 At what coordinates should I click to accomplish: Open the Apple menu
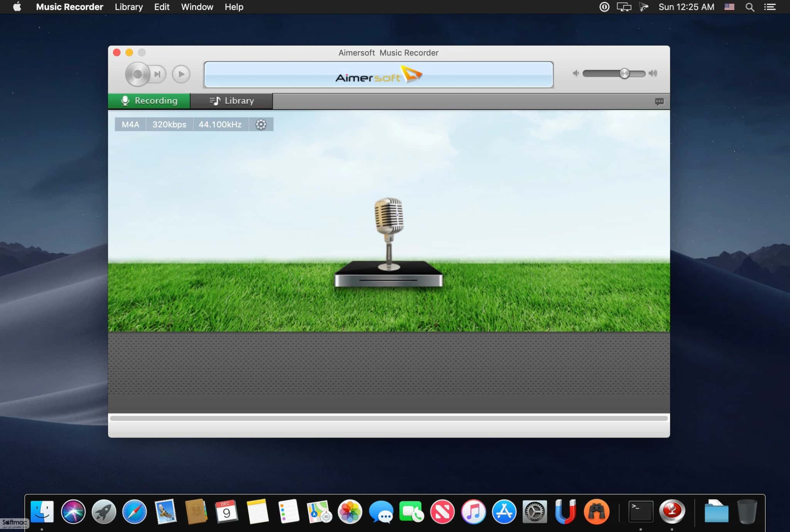[17, 7]
